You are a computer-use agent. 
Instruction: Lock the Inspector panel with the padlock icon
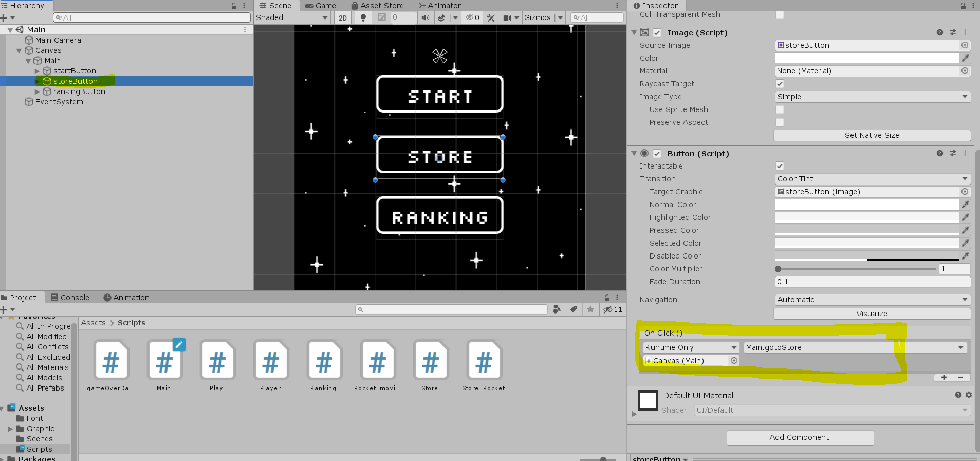963,6
